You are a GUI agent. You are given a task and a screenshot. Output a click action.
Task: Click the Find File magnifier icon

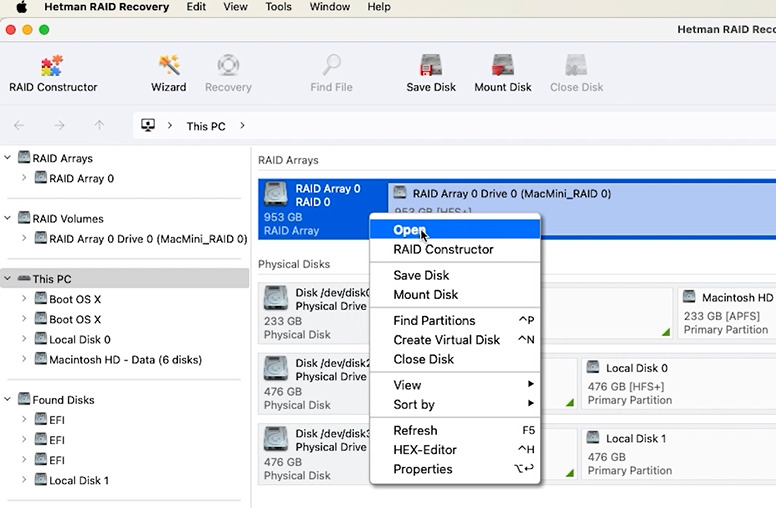pyautogui.click(x=332, y=65)
